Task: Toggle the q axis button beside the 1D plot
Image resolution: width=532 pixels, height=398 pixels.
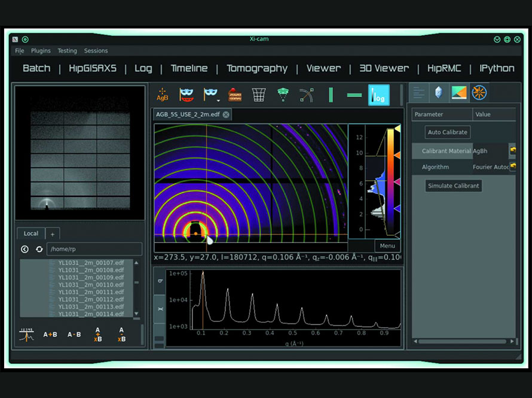Action: pyautogui.click(x=160, y=281)
